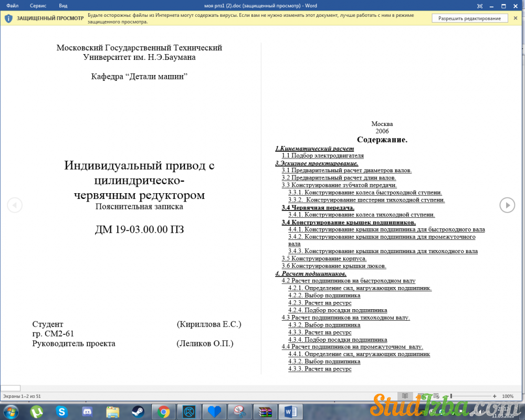The image size is (525, 420).
Task: Open Steam from taskbar
Action: tap(138, 412)
